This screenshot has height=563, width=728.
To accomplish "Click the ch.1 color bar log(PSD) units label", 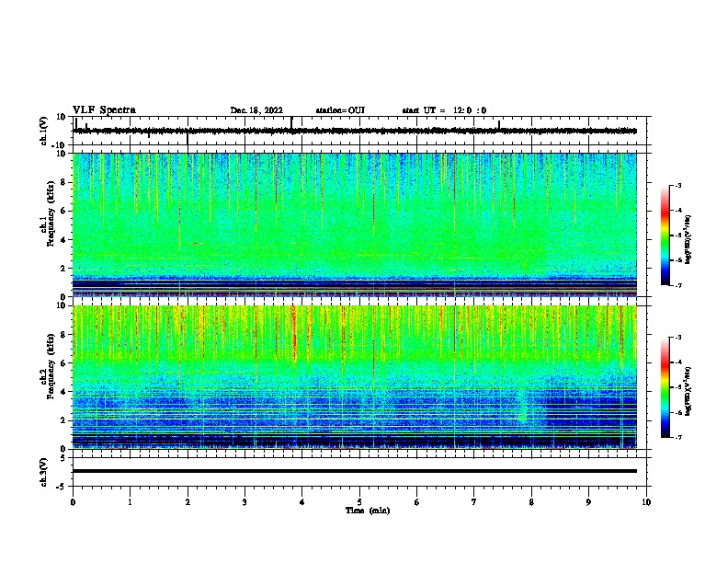I will tap(688, 240).
